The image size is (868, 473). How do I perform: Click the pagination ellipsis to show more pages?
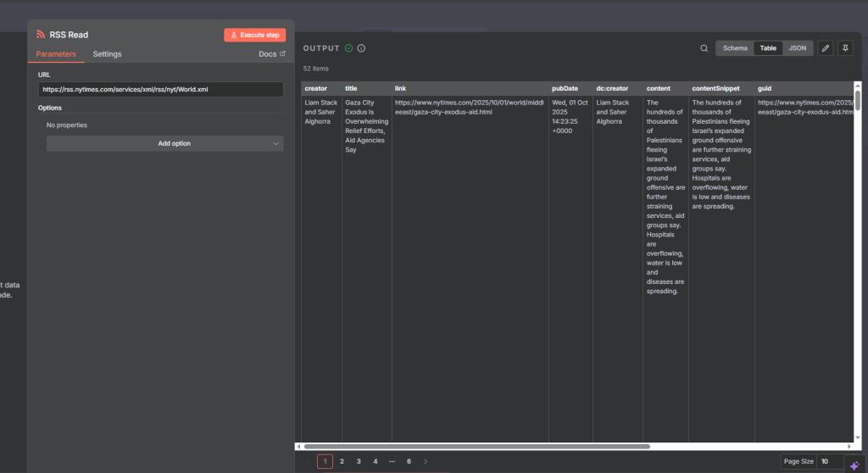(392, 461)
